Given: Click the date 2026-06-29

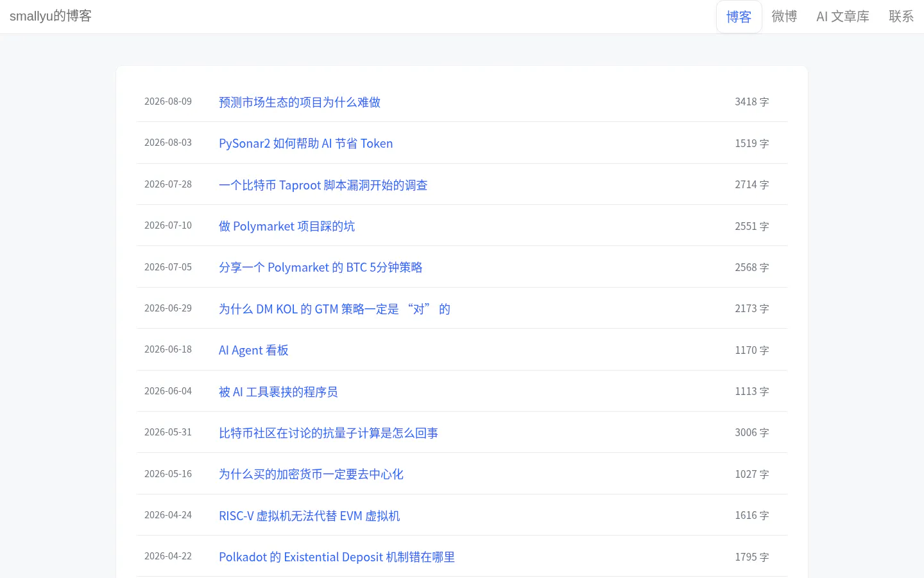Looking at the screenshot, I should tap(168, 308).
